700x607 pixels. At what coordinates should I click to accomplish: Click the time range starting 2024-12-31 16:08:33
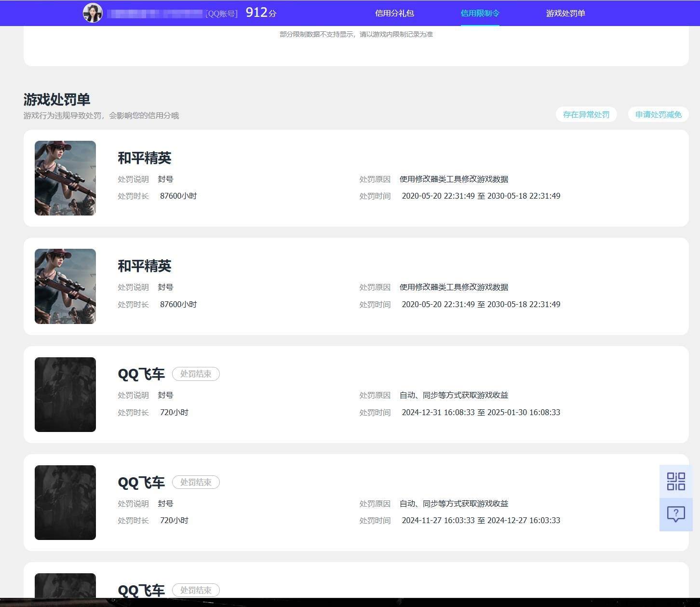pos(481,412)
